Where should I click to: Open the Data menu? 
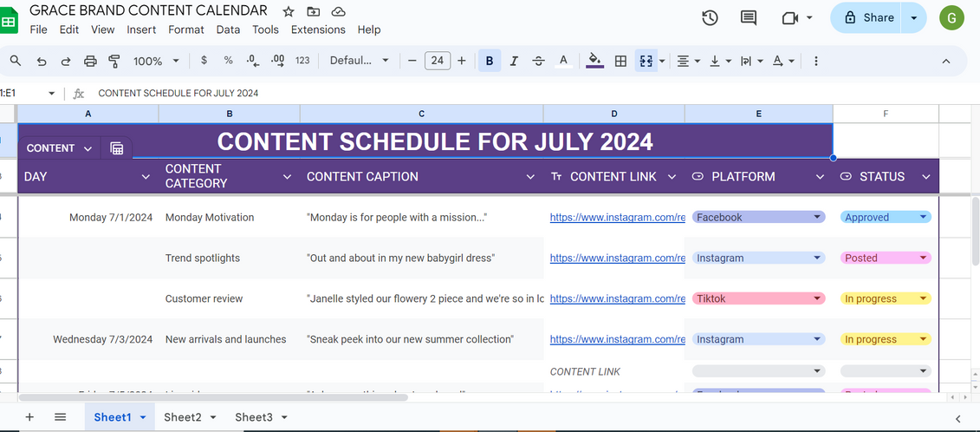tap(228, 29)
